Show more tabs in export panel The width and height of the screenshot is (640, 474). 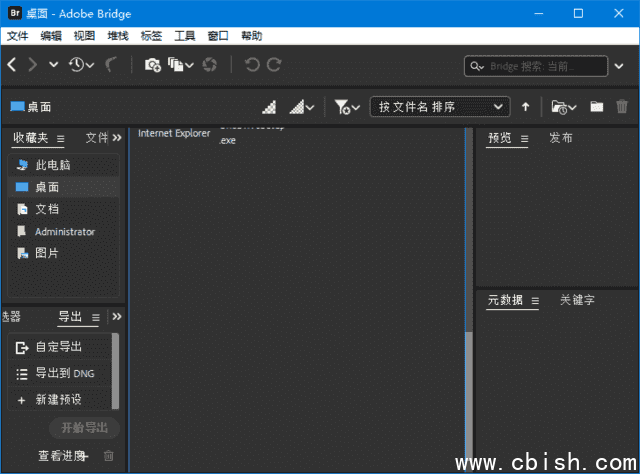(117, 316)
